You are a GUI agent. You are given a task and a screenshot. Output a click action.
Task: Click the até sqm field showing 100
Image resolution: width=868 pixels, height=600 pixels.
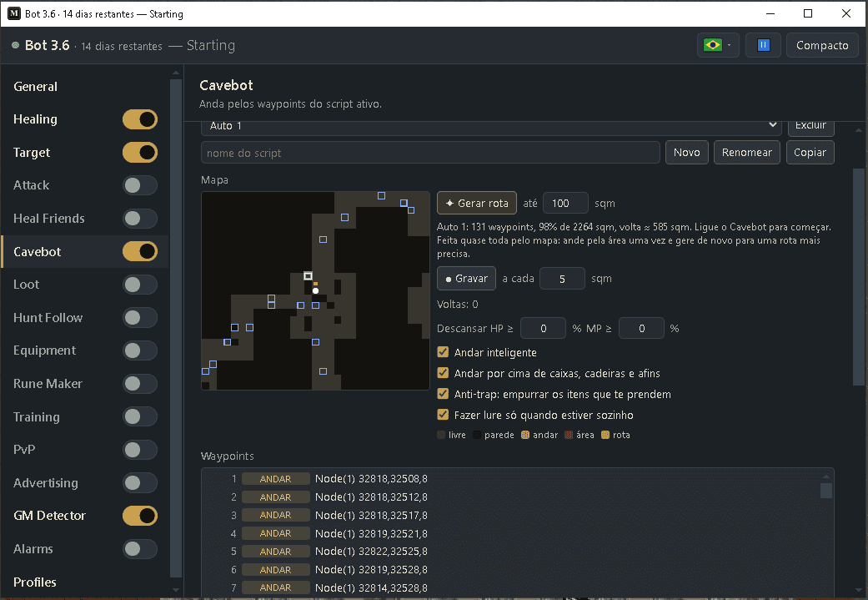[565, 204]
